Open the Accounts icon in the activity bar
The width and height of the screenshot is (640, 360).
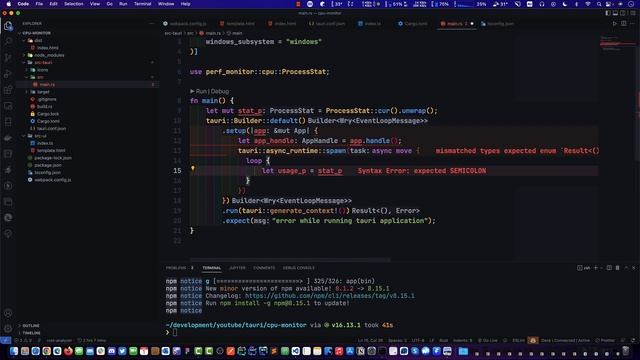click(x=8, y=313)
